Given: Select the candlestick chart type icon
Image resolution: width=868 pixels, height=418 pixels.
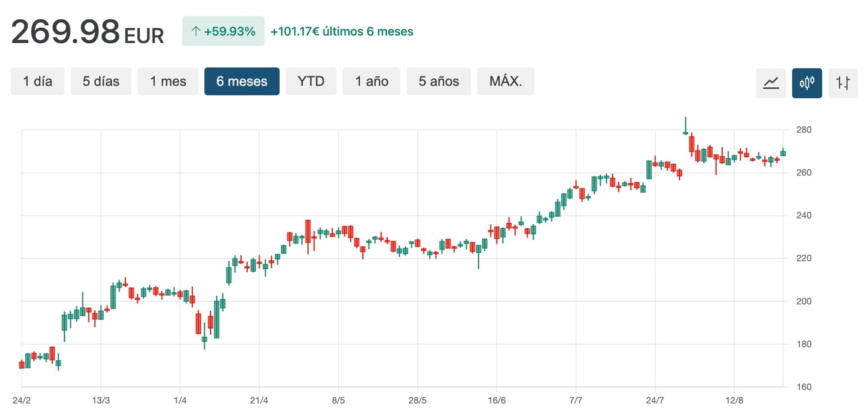Looking at the screenshot, I should tap(807, 83).
